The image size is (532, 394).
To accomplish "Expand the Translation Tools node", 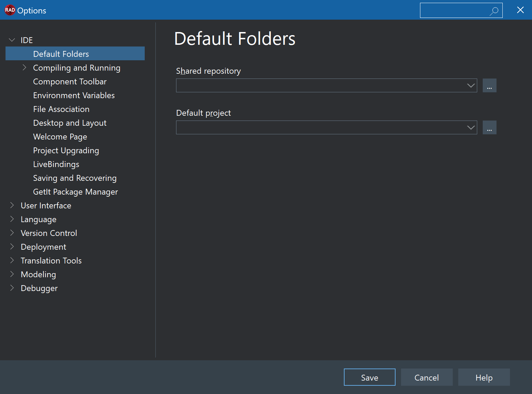I will [x=12, y=260].
